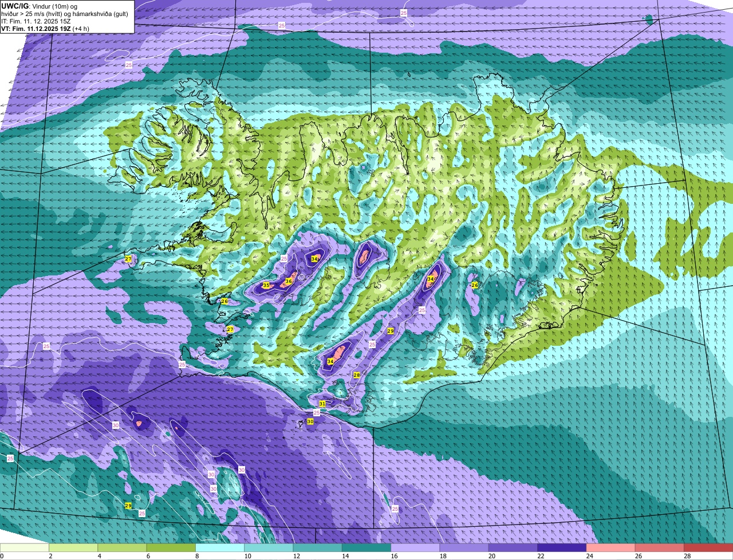Viewport: 733px width, 560px height.
Task: Click the 14–16 m/s dark teal legend swatch
Action: 366,547
